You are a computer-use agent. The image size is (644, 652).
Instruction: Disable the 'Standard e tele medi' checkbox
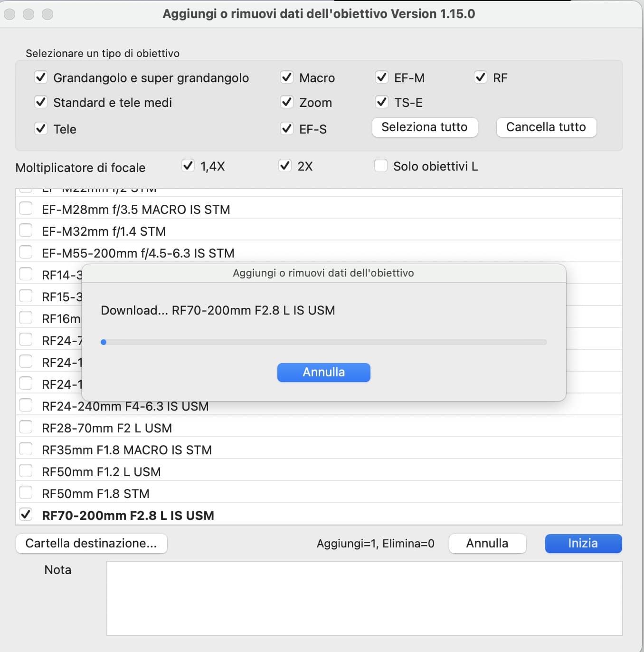[x=41, y=102]
